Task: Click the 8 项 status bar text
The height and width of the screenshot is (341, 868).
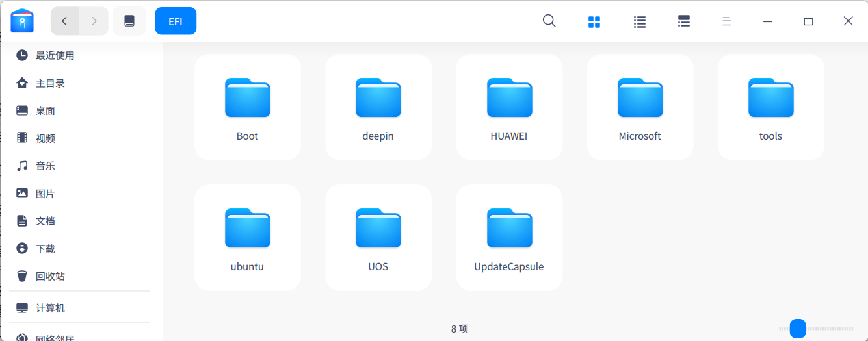Action: point(460,329)
